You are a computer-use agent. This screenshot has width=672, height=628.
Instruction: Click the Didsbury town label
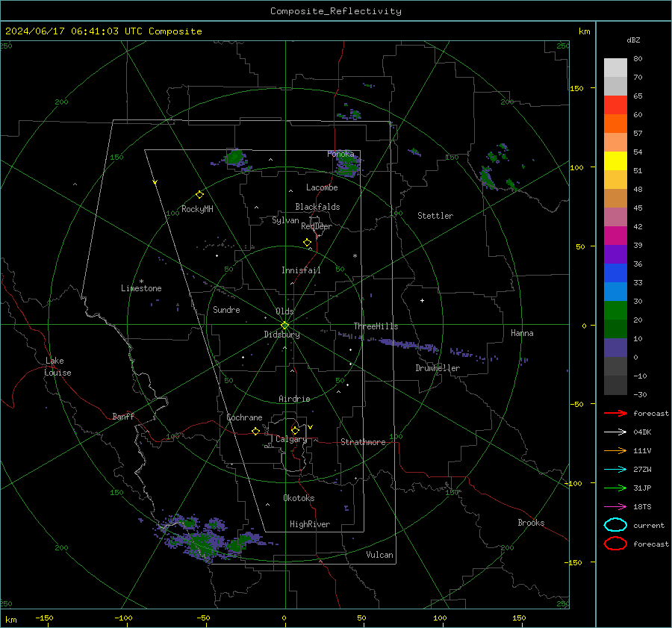(281, 335)
